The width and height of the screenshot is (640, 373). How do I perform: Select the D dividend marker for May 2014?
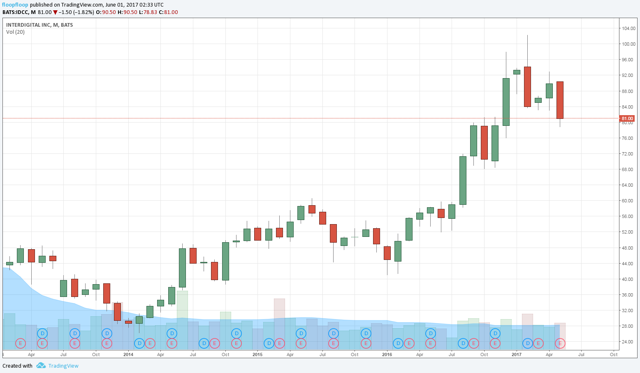coord(171,333)
